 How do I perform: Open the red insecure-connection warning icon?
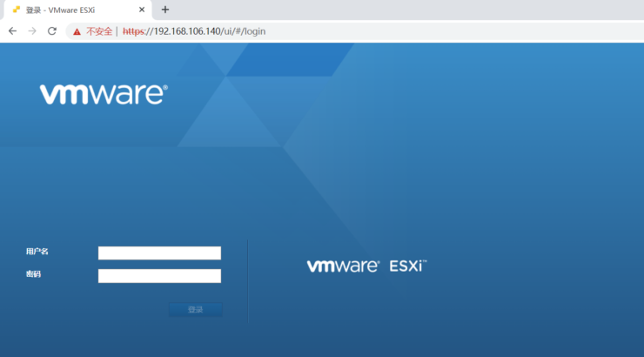[77, 31]
